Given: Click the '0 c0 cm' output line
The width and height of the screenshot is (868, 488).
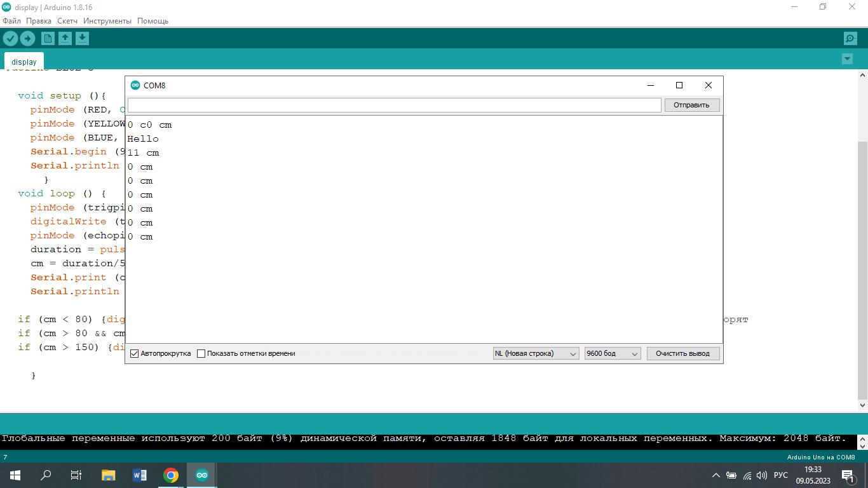Looking at the screenshot, I should [x=149, y=125].
